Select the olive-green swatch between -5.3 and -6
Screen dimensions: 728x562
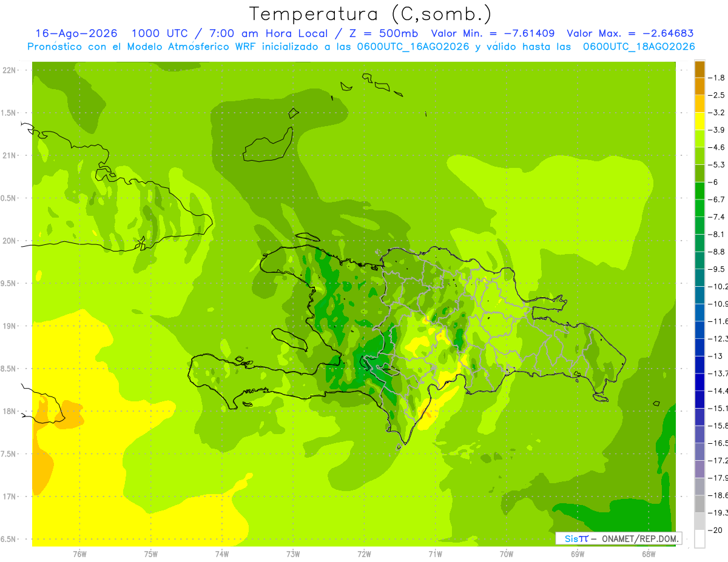[699, 173]
